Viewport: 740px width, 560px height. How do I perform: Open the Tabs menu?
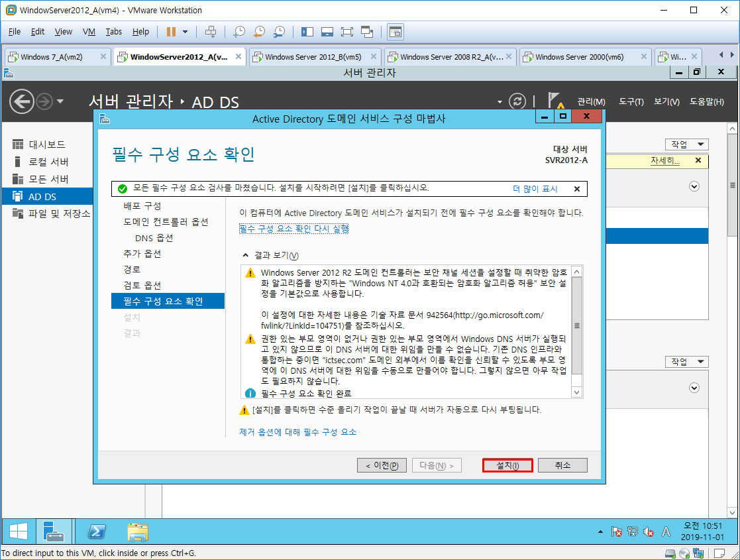click(114, 32)
